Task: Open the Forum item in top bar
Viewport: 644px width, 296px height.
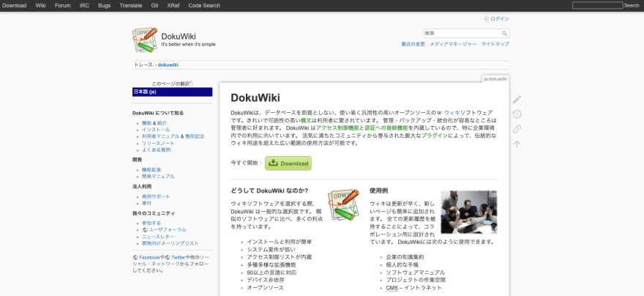Action: tap(63, 5)
